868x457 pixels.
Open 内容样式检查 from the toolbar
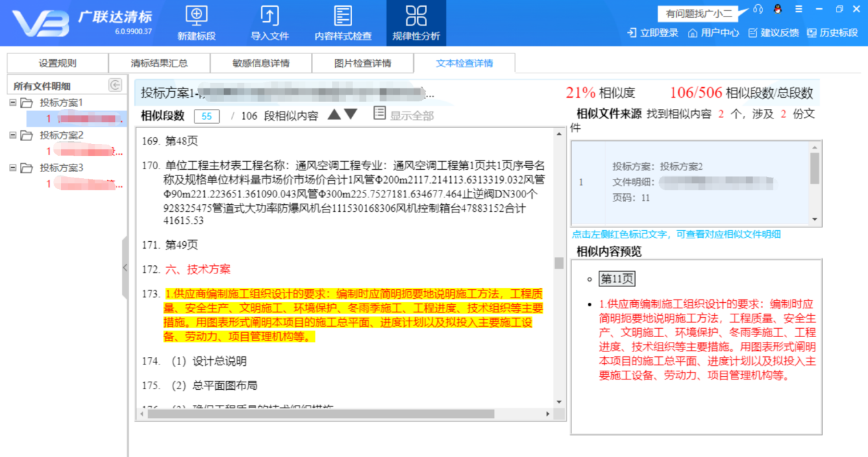click(x=342, y=22)
